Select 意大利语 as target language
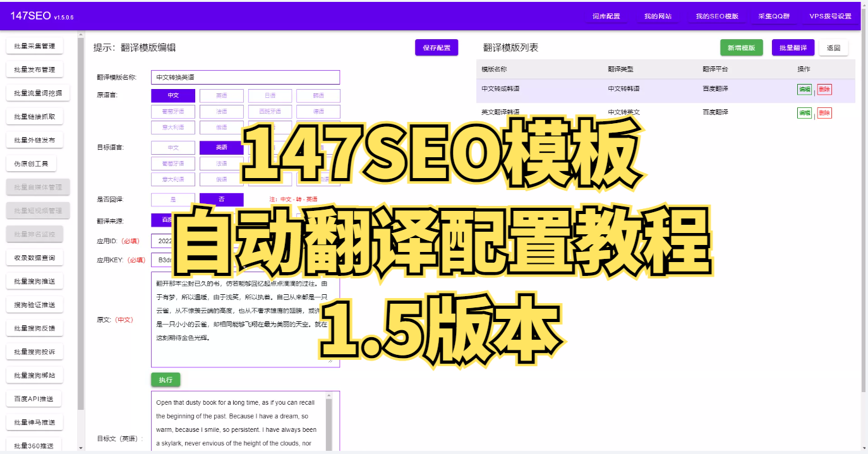Viewport: 868px width, 454px height. point(173,179)
